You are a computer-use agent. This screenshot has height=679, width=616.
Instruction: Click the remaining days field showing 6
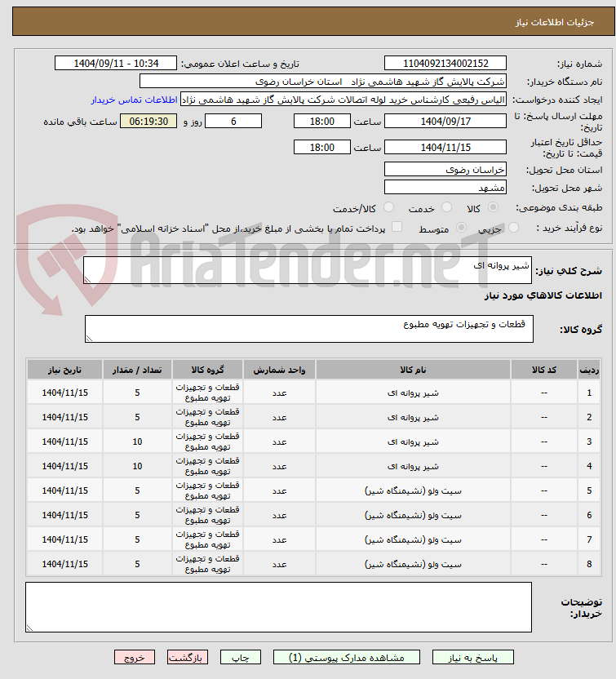233,122
